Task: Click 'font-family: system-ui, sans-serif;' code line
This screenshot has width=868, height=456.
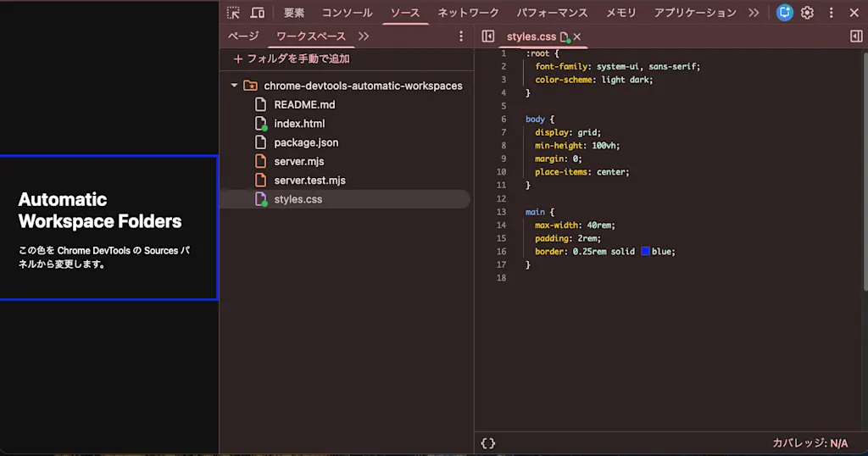Action: (x=617, y=66)
